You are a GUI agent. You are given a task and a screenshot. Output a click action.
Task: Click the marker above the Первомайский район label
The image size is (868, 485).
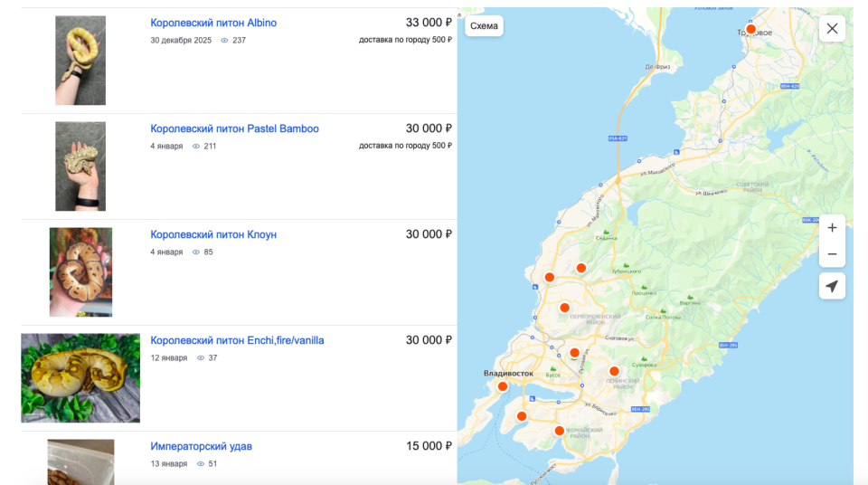point(560,431)
